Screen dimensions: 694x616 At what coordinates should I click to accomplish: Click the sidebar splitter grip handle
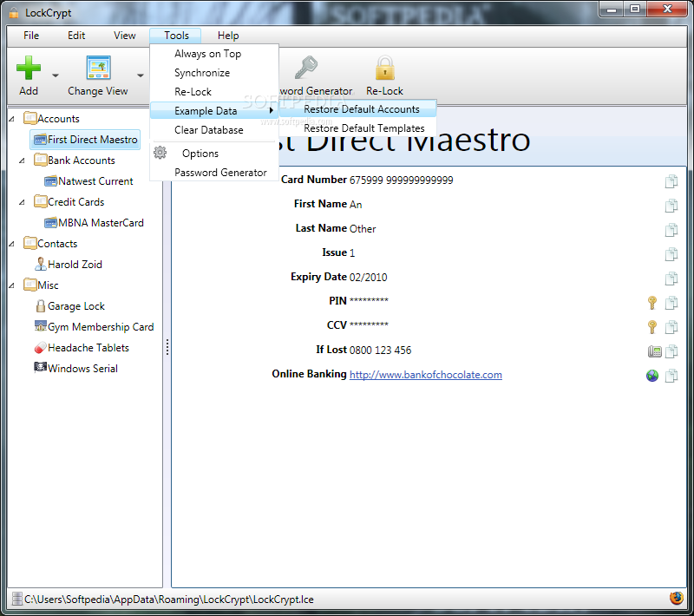167,347
